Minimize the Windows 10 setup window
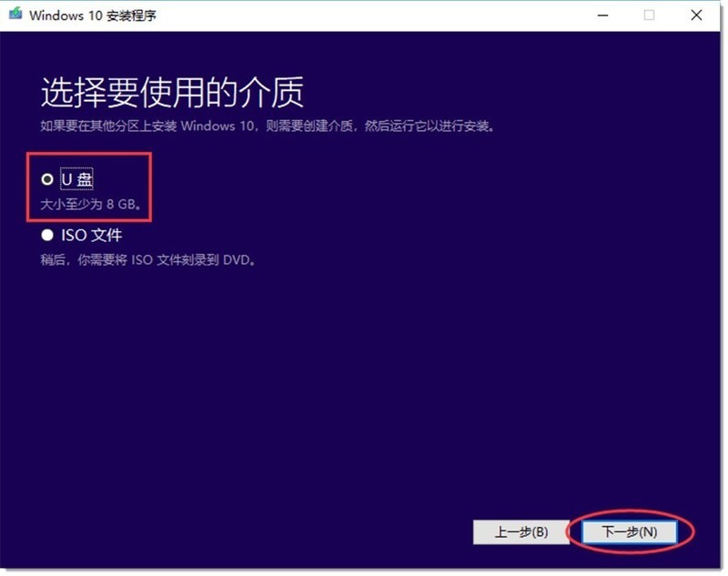This screenshot has height=576, width=728. click(x=602, y=15)
